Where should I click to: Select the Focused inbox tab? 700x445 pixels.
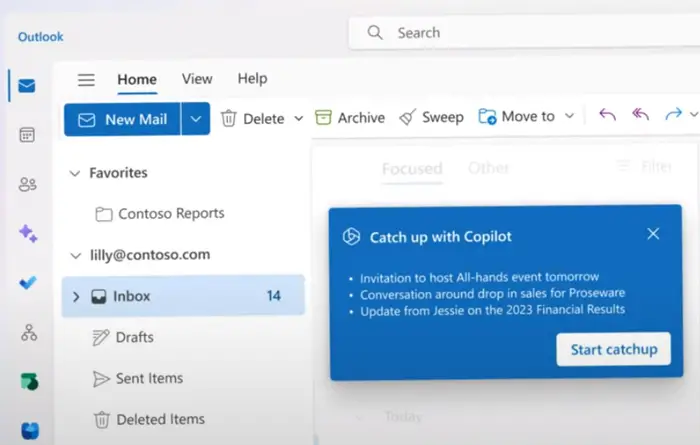[412, 169]
